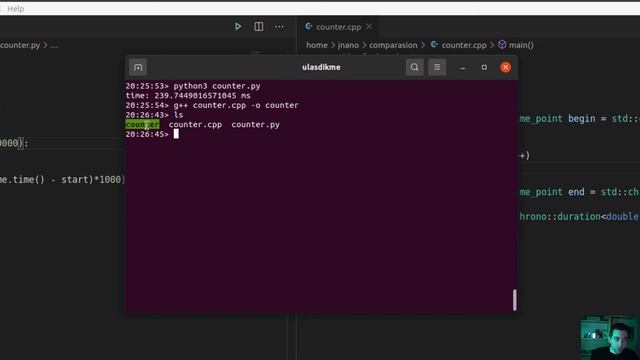
Task: Click the webcam thumbnail overlay
Action: [610, 338]
